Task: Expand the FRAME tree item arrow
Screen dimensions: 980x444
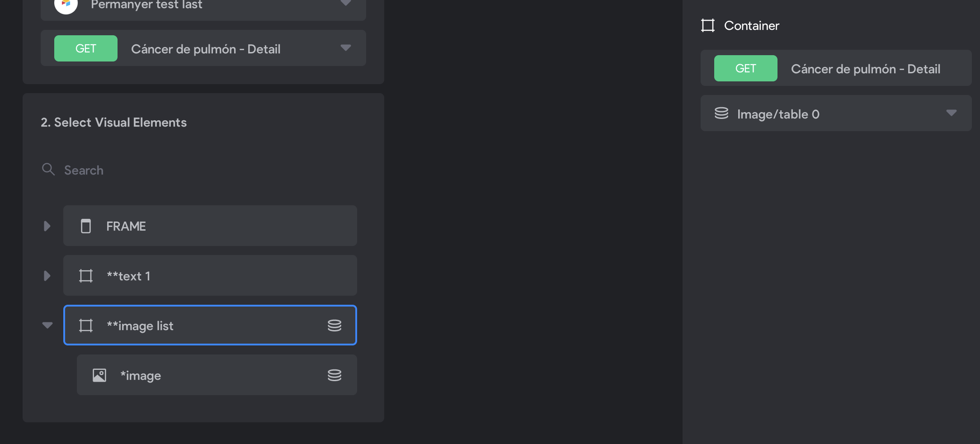Action: [47, 226]
